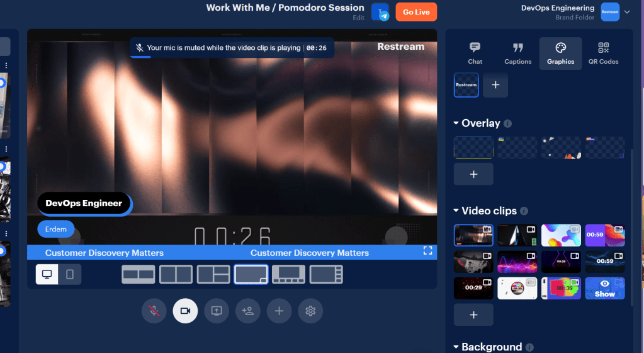Select the third overlay with orange shapes

pos(561,148)
